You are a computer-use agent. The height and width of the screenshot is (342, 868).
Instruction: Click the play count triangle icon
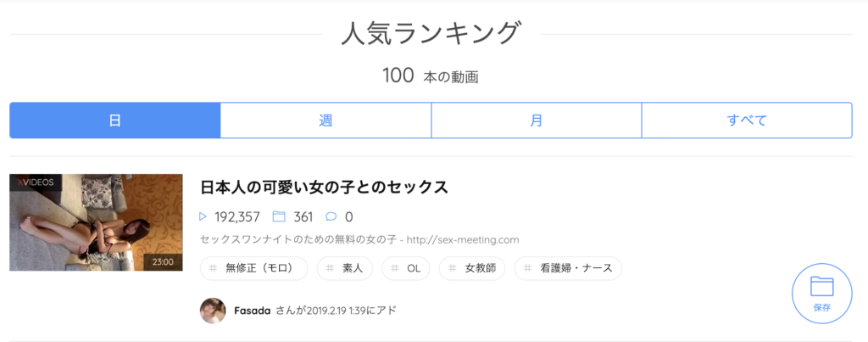click(x=203, y=216)
